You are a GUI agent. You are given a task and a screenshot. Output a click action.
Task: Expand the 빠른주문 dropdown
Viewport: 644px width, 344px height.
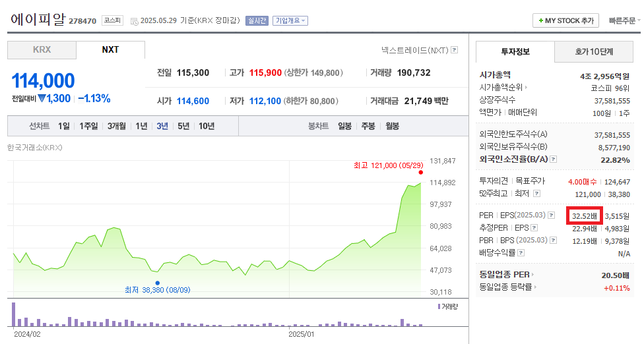[624, 20]
